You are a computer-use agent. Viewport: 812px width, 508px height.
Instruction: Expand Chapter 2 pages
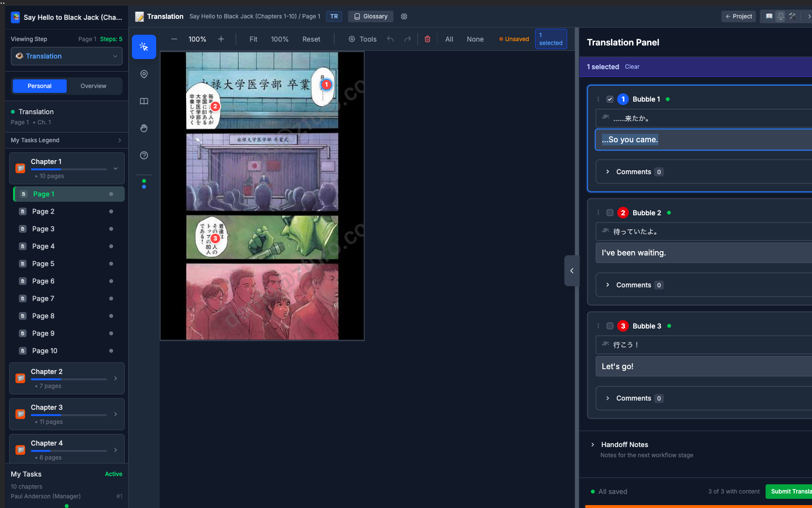116,378
